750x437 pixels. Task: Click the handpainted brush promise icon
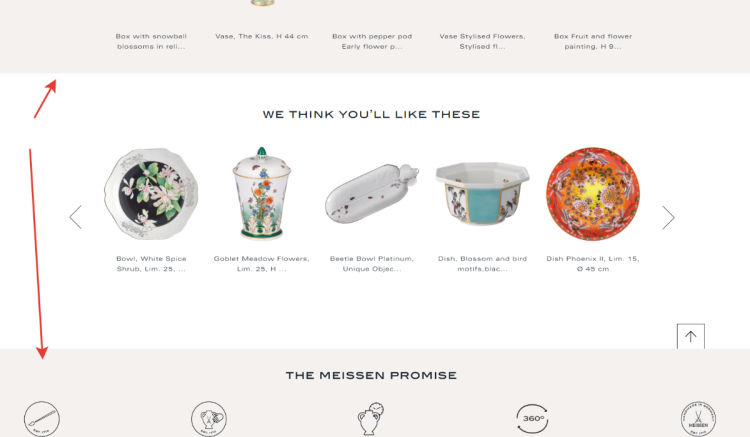tap(42, 419)
